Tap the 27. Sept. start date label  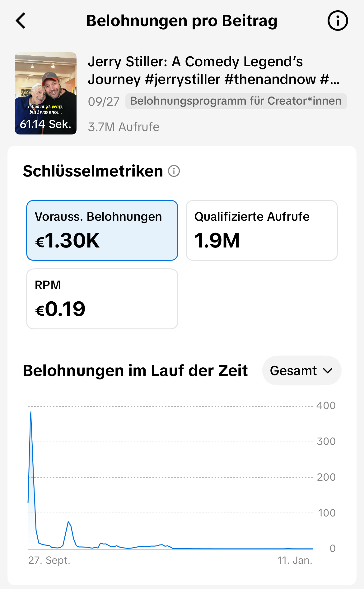[x=49, y=560]
